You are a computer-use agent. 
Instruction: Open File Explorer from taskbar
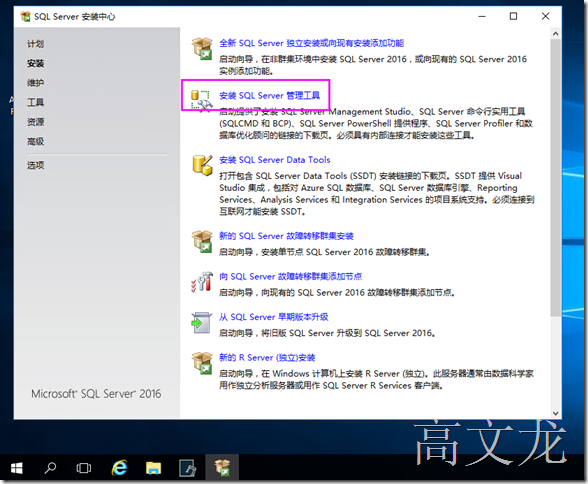[153, 468]
